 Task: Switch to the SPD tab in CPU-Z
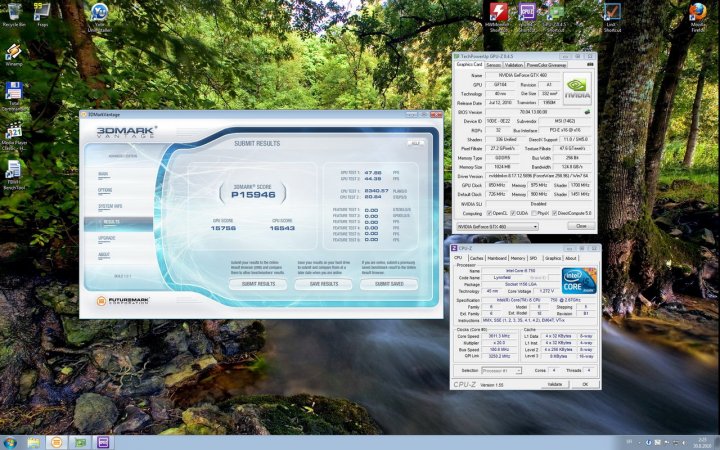534,259
